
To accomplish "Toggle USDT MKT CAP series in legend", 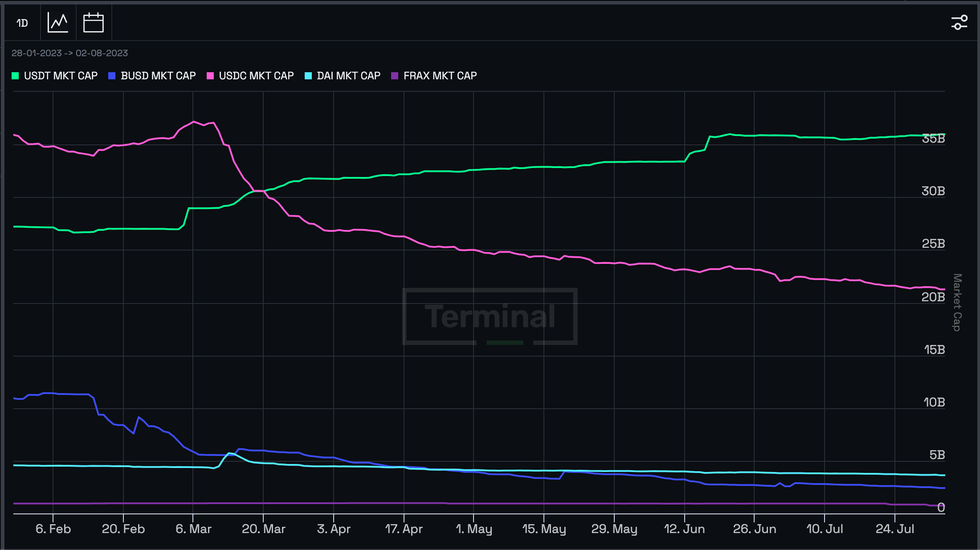I will (55, 76).
